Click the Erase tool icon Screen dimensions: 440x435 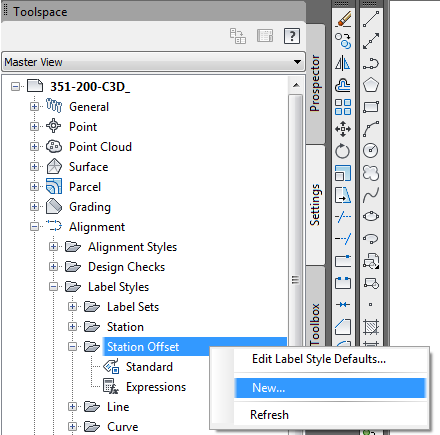[343, 19]
